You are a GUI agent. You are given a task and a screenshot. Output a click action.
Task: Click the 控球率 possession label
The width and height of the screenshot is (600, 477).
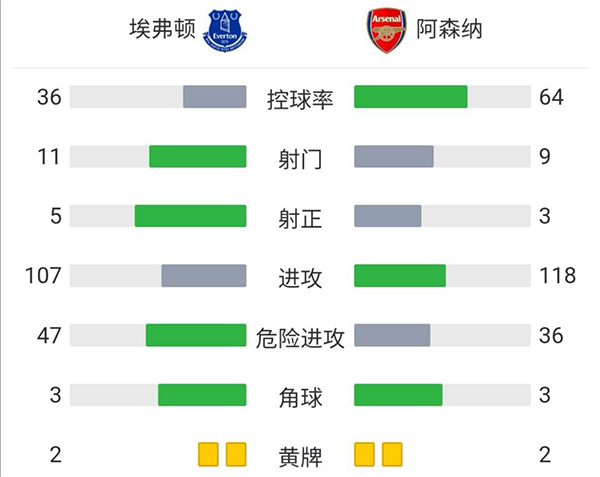click(300, 99)
